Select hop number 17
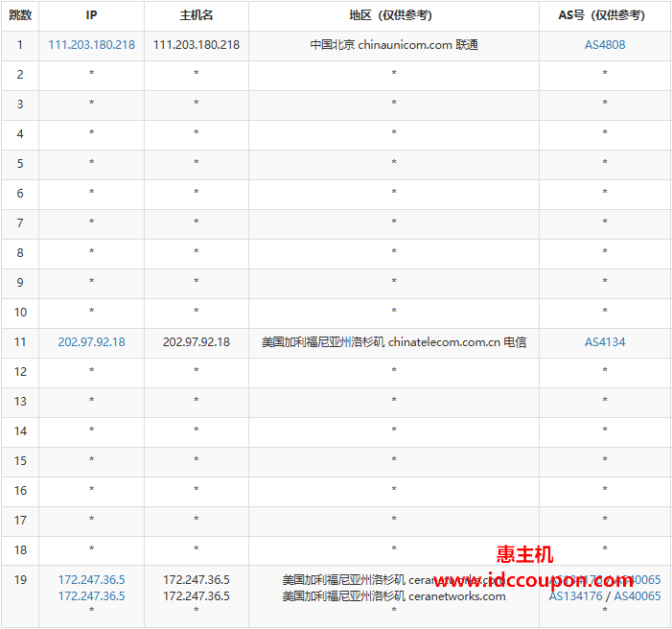Viewport: 672px width, 629px height. [20, 521]
